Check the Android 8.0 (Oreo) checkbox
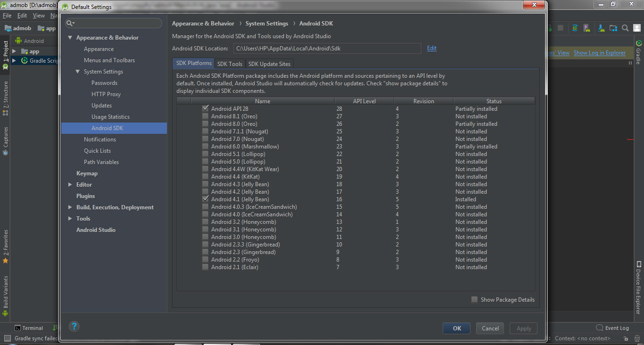This screenshot has width=644, height=345. (x=205, y=123)
